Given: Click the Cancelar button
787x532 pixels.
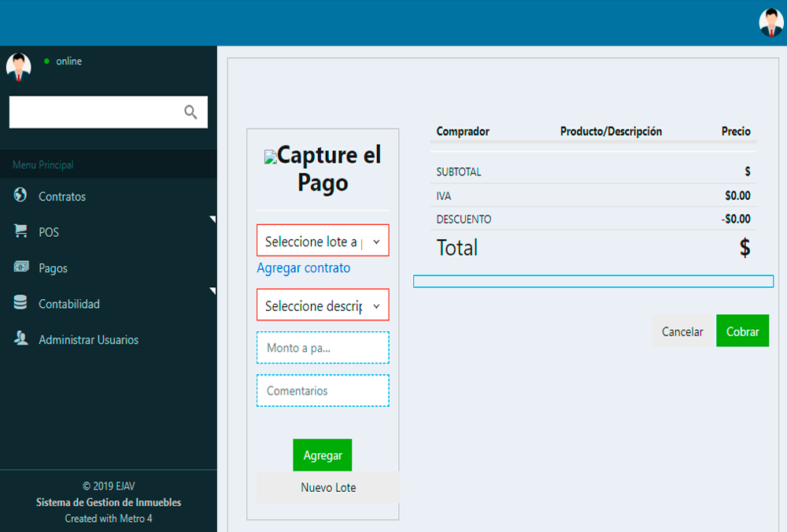Looking at the screenshot, I should tap(682, 331).
